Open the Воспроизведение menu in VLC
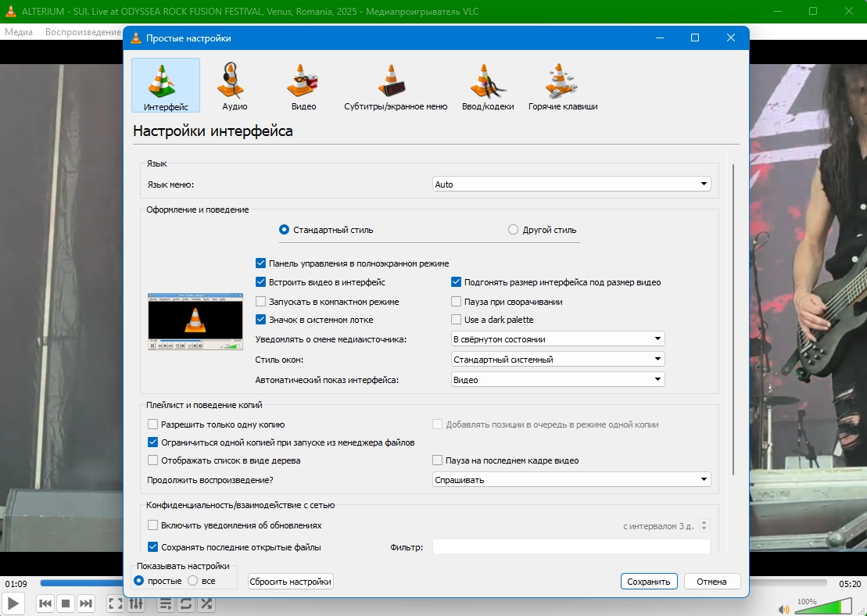The height and width of the screenshot is (616, 867). click(83, 32)
